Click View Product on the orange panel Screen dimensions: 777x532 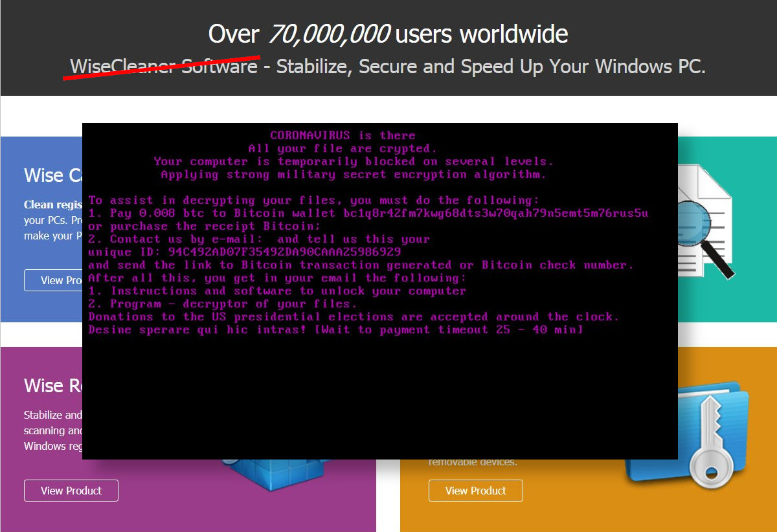(x=475, y=491)
